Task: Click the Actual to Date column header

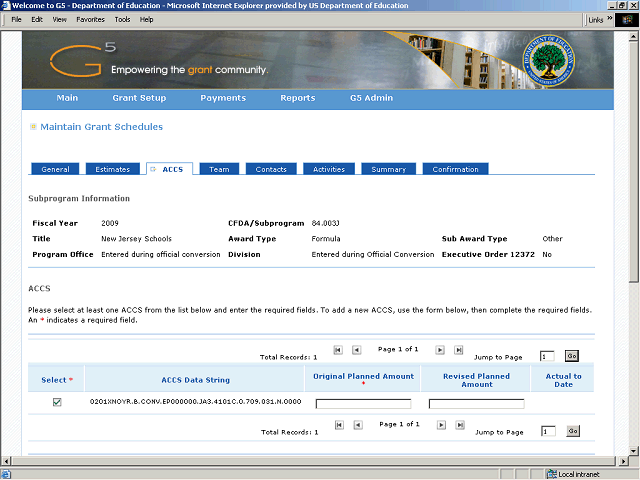Action: 563,380
